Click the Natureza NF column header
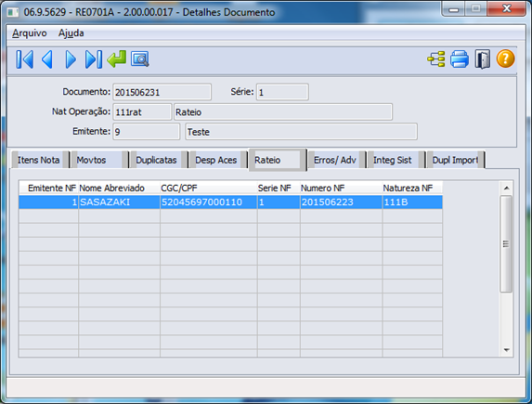 point(412,189)
